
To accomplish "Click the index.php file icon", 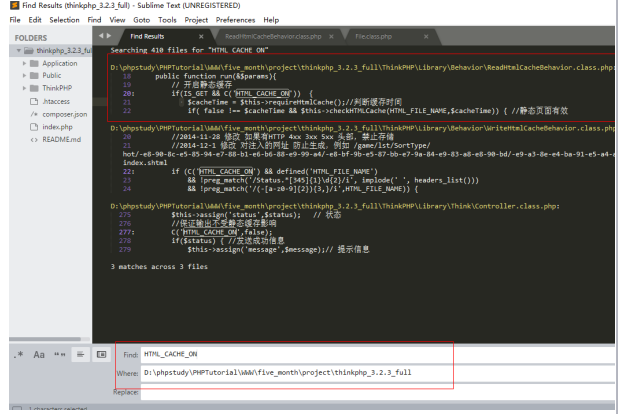I will 34,127.
